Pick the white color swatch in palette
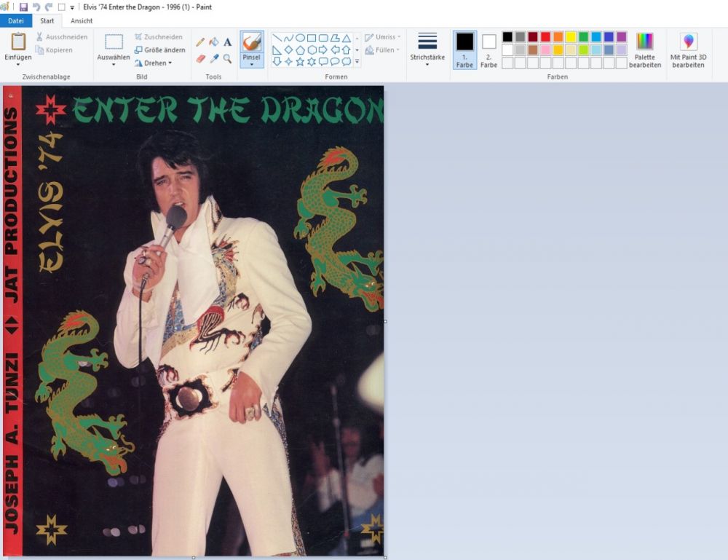This screenshot has height=560, width=728. coord(507,50)
